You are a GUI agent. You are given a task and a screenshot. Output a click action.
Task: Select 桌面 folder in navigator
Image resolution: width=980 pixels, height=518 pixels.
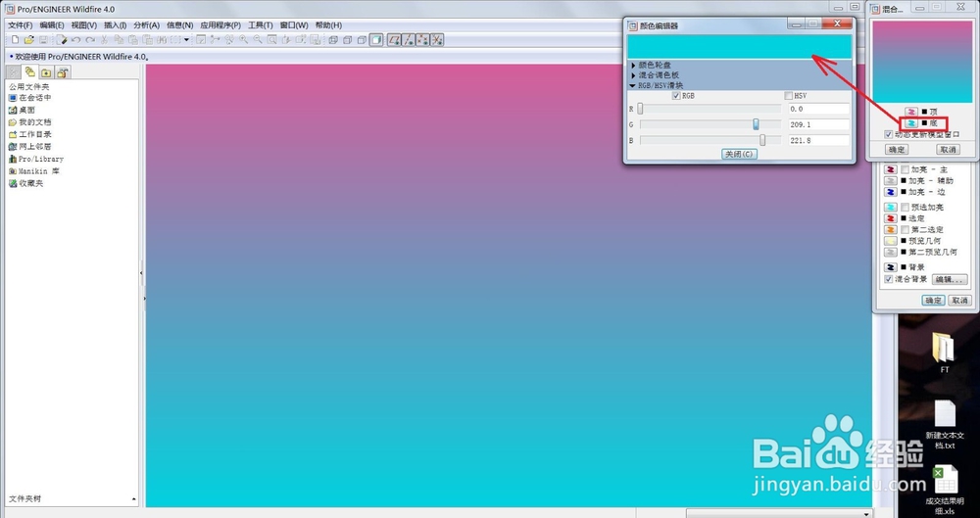(22, 110)
